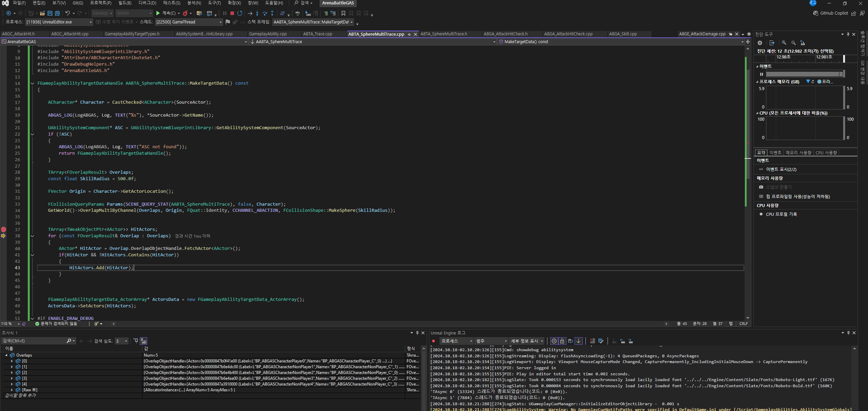The height and width of the screenshot is (411, 868).
Task: Navigate backward in editor history
Action: point(9,13)
